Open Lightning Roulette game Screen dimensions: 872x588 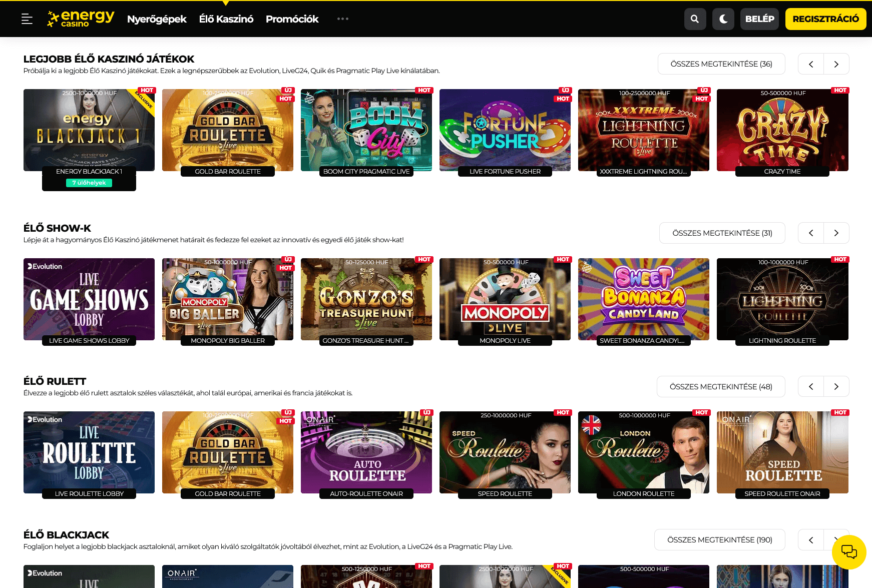(782, 299)
